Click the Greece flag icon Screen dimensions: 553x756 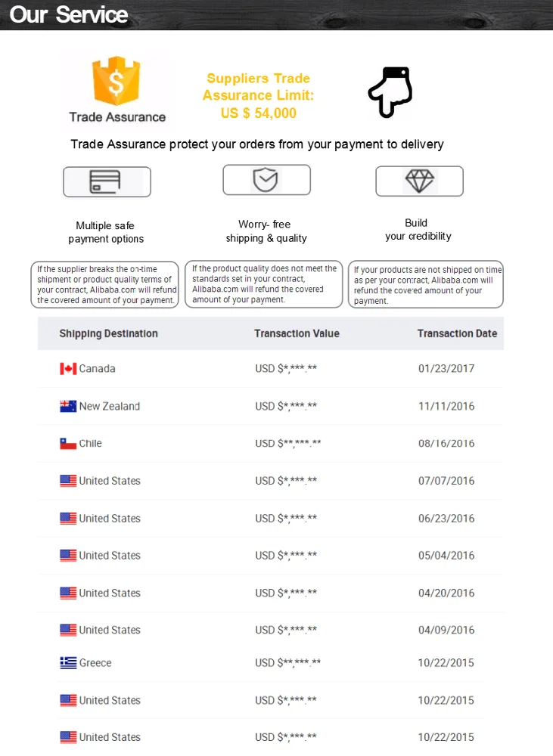[x=68, y=663]
